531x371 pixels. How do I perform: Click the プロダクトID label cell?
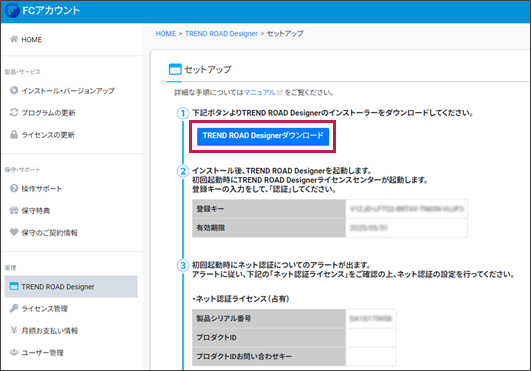pyautogui.click(x=269, y=337)
